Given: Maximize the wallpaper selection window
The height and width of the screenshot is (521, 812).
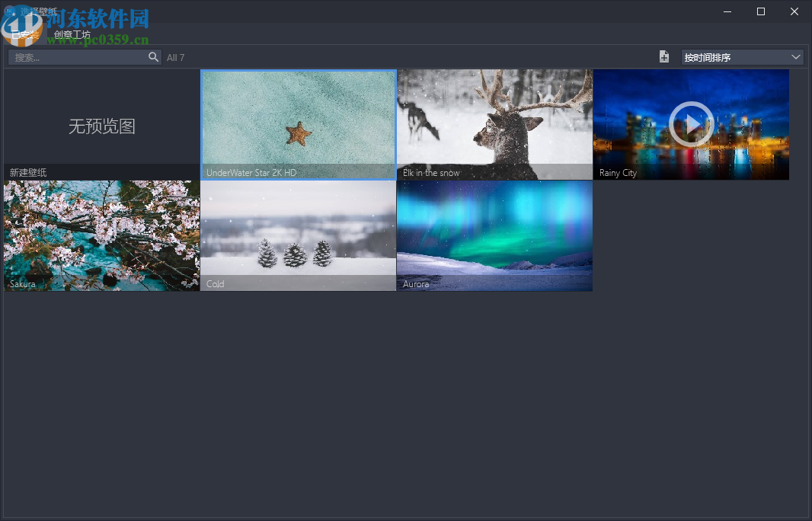Looking at the screenshot, I should pyautogui.click(x=761, y=11).
